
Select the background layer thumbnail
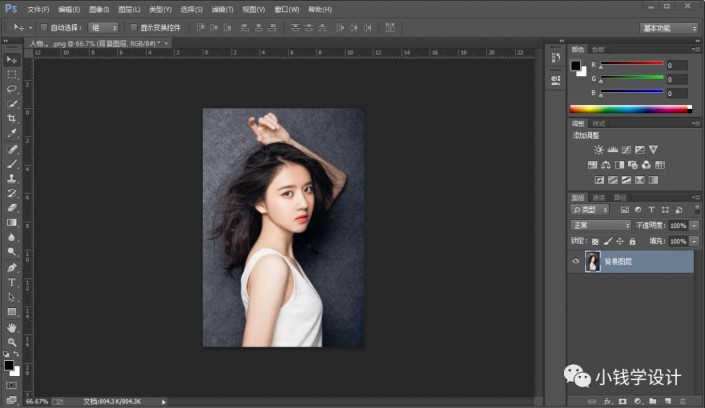(x=593, y=261)
